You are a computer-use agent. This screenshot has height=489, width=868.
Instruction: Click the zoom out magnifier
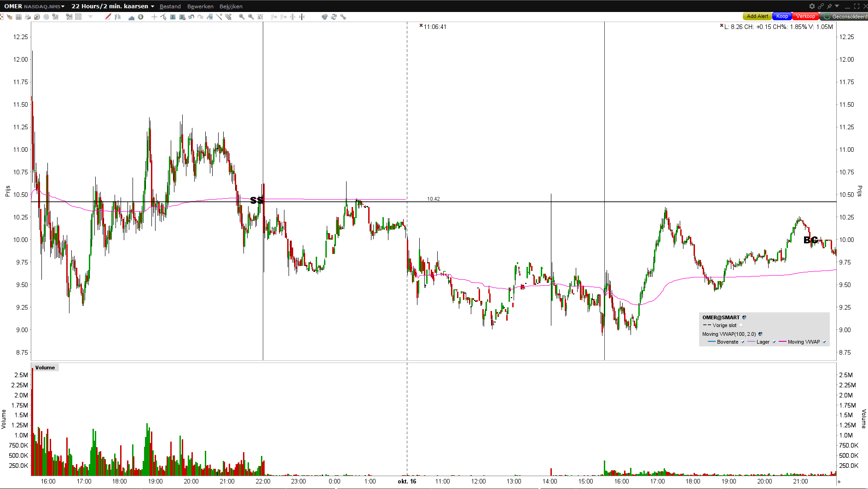pyautogui.click(x=251, y=17)
